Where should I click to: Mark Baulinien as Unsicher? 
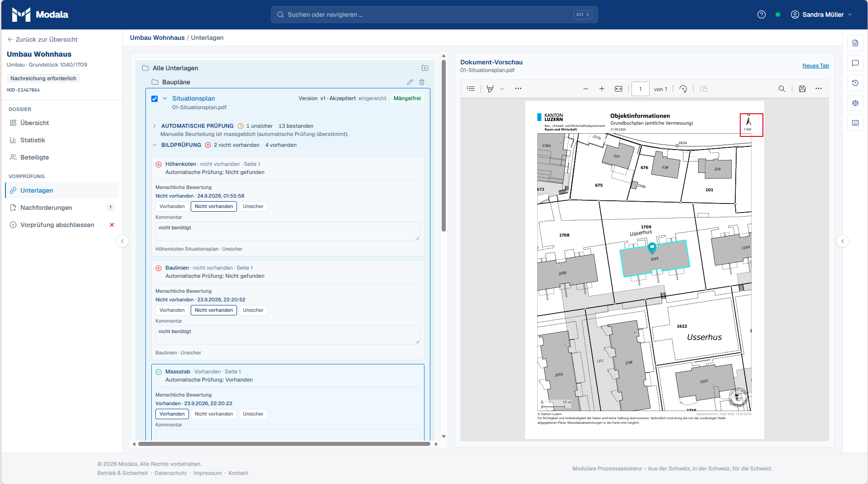pyautogui.click(x=253, y=310)
